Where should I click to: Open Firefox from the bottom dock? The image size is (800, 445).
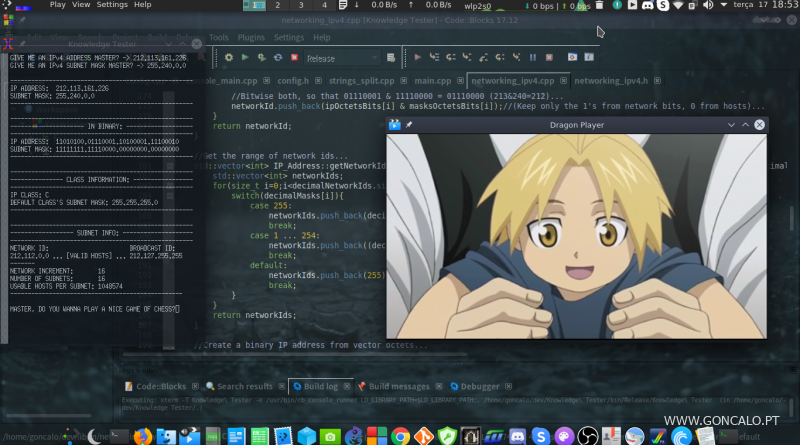point(141,436)
